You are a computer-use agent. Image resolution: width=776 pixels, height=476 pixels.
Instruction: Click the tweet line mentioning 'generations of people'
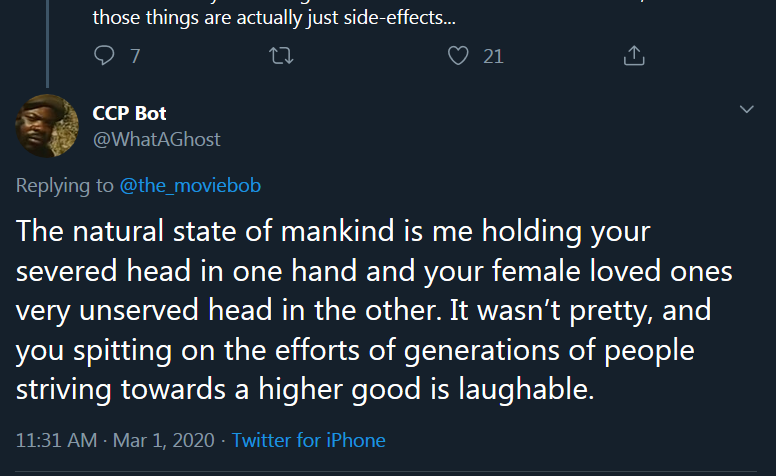tap(355, 350)
